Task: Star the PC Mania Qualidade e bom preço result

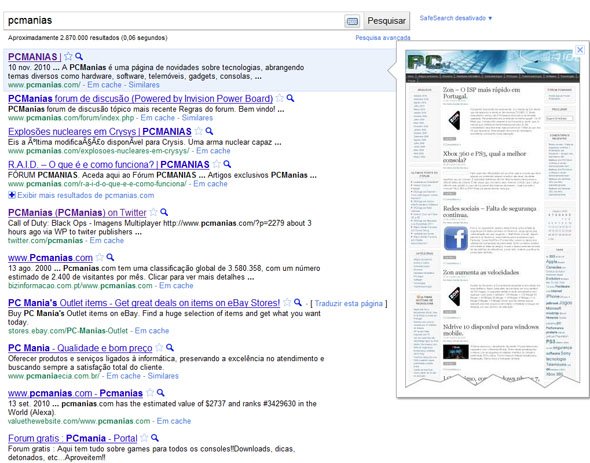Action: click(159, 347)
